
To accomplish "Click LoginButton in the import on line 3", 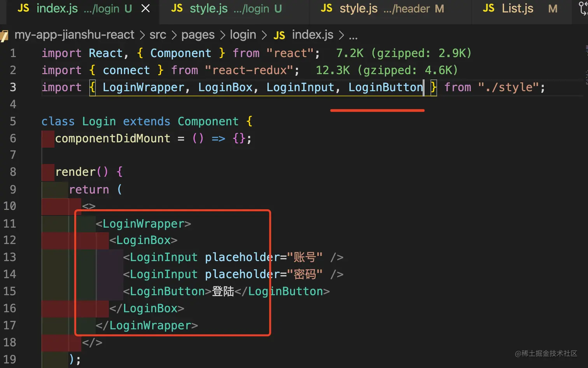I will click(385, 87).
